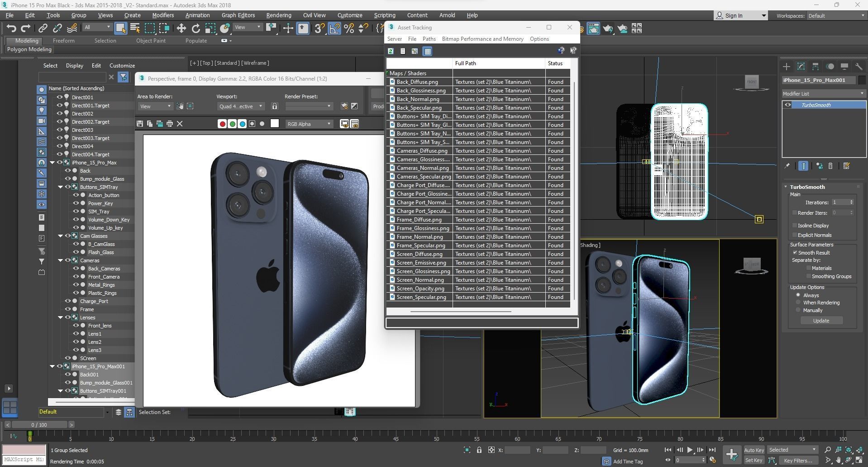
Task: Go to End of animation
Action: click(712, 450)
